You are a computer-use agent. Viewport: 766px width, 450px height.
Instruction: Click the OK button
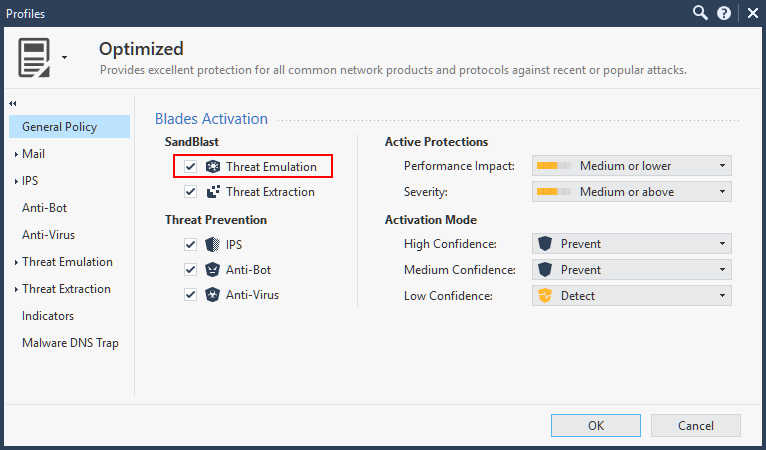pyautogui.click(x=596, y=425)
